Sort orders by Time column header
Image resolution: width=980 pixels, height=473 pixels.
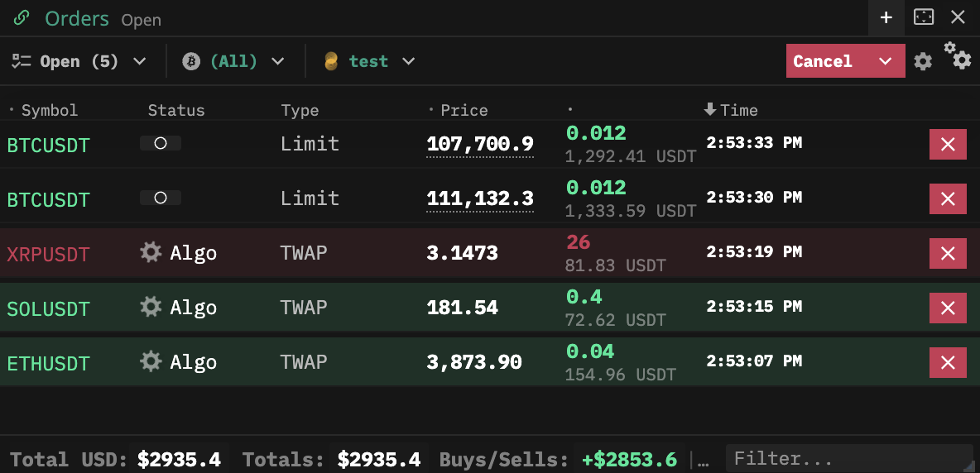(731, 110)
